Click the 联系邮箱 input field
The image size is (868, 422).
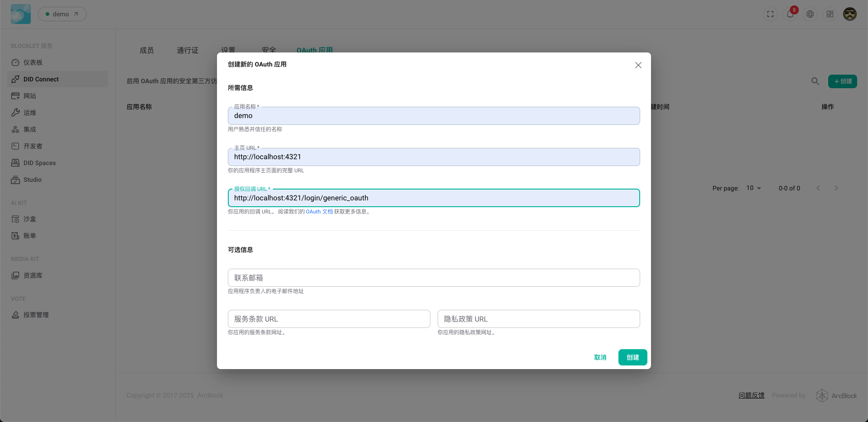click(x=434, y=278)
